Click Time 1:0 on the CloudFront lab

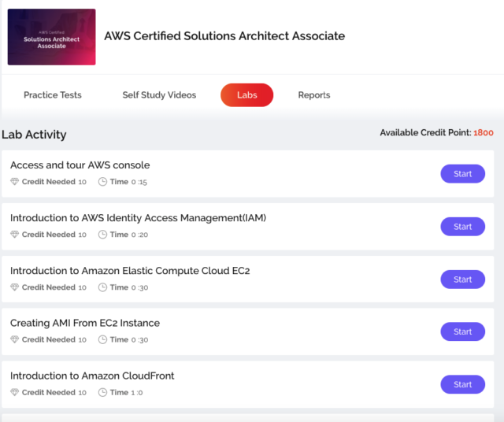click(126, 392)
